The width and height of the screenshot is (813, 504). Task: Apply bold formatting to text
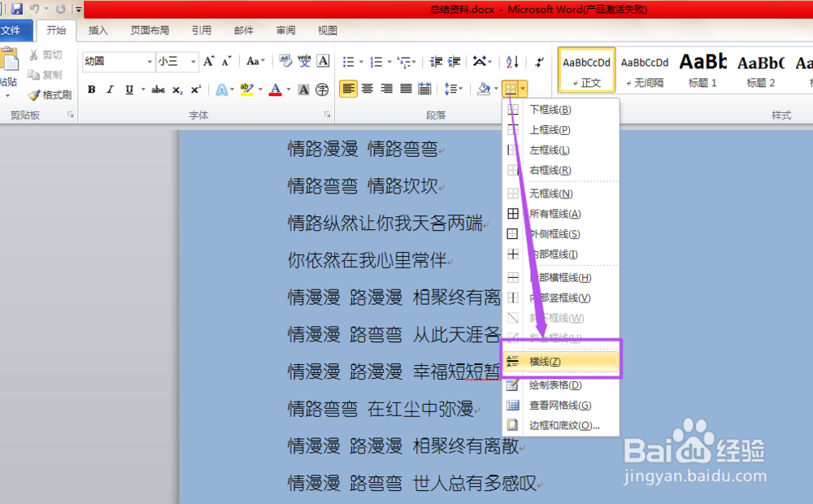point(92,89)
